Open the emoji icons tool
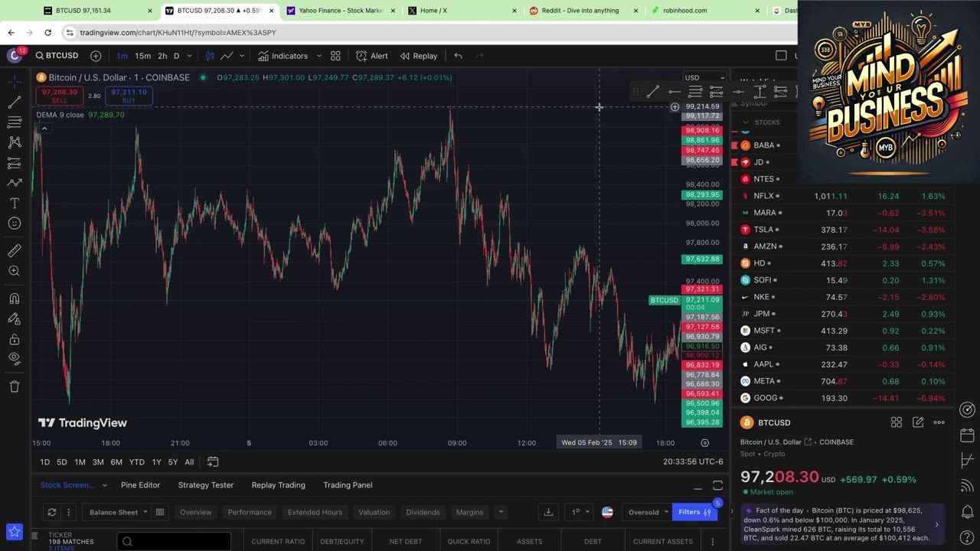The image size is (980, 551). click(x=14, y=223)
